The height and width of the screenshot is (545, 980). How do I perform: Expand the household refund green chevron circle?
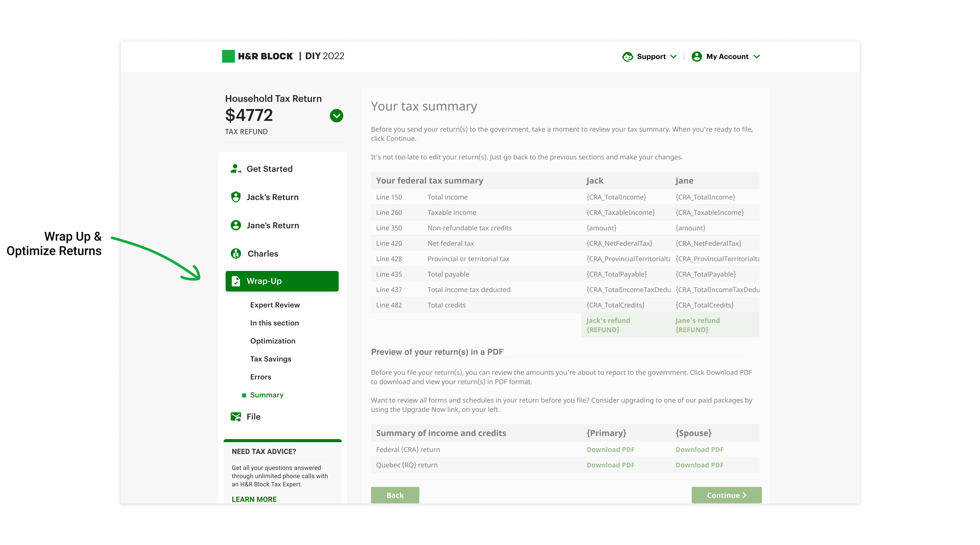point(336,116)
